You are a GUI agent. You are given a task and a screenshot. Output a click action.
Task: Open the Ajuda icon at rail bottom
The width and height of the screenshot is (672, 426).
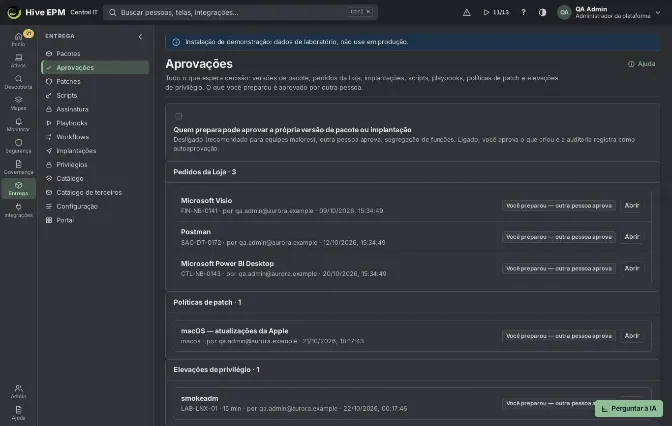[x=18, y=413]
